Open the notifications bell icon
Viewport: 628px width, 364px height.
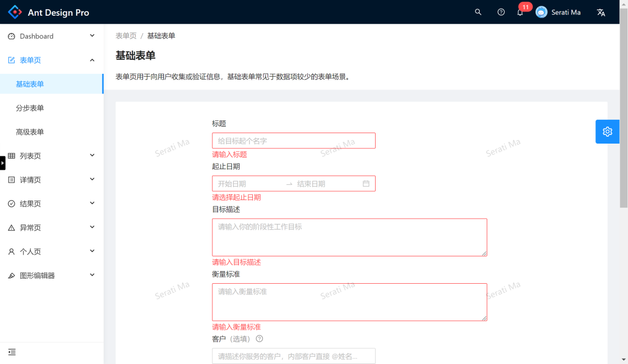pyautogui.click(x=520, y=12)
